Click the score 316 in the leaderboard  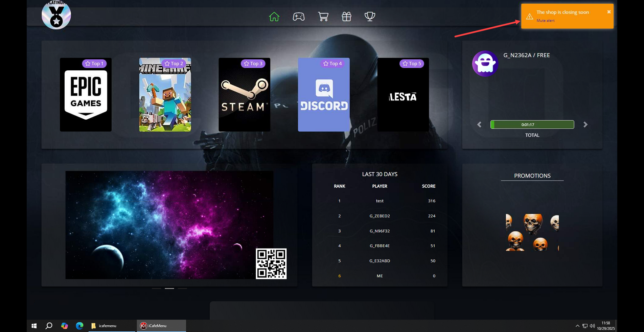coord(432,201)
